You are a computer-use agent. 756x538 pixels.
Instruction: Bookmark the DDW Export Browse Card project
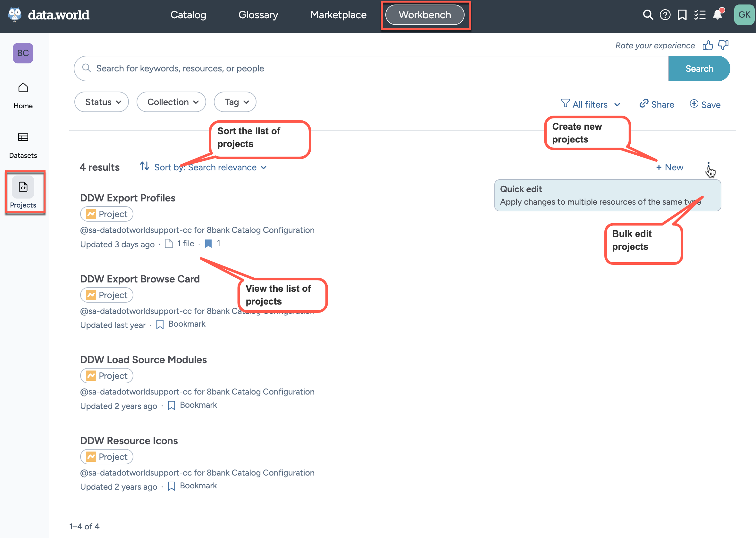pyautogui.click(x=160, y=324)
